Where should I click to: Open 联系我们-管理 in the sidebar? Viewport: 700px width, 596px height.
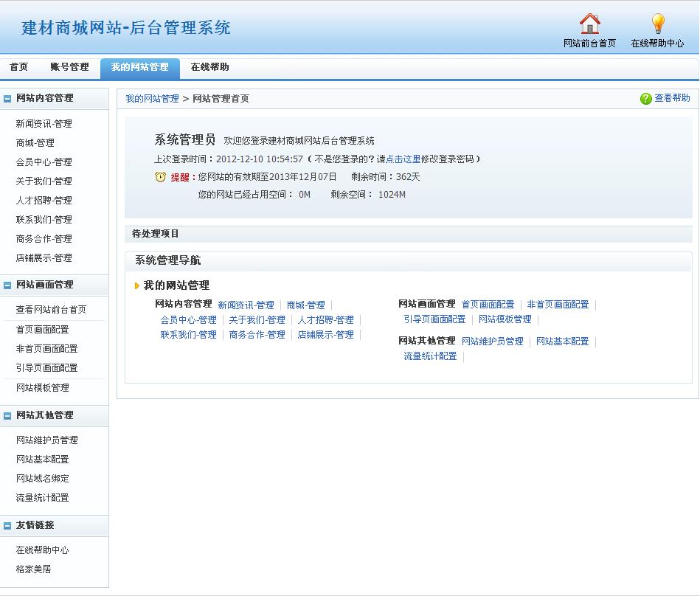pos(44,220)
